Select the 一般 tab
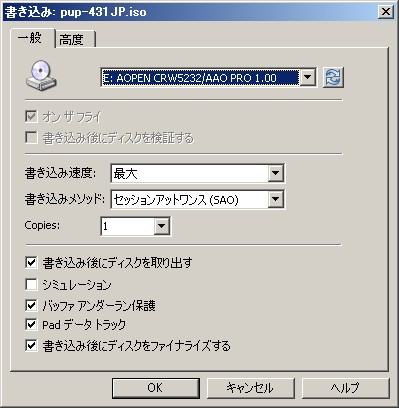The height and width of the screenshot is (408, 399). pos(33,38)
